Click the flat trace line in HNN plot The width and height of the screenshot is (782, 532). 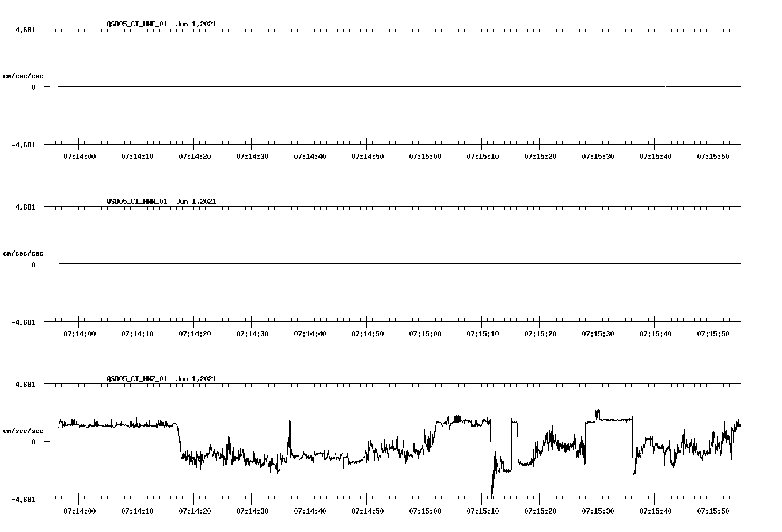(400, 264)
